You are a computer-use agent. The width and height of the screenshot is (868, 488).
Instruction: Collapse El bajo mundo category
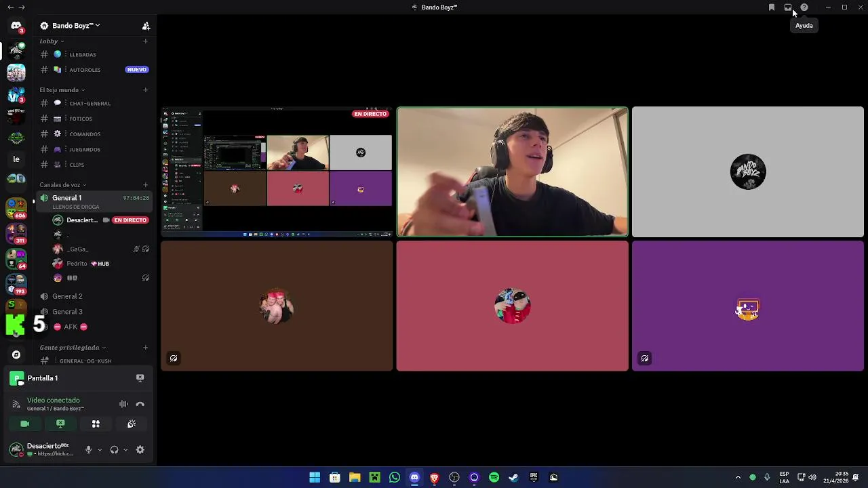coord(62,90)
